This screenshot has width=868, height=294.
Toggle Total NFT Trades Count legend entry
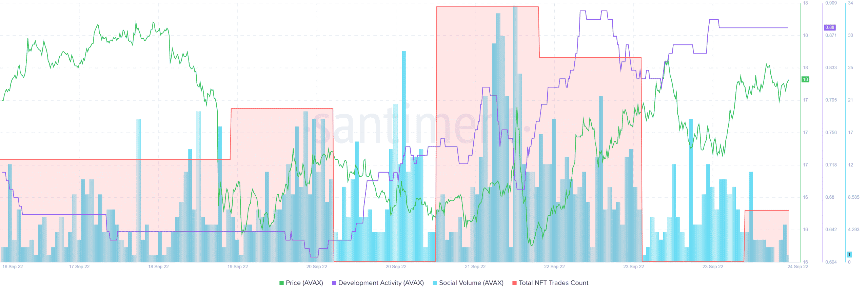550,283
